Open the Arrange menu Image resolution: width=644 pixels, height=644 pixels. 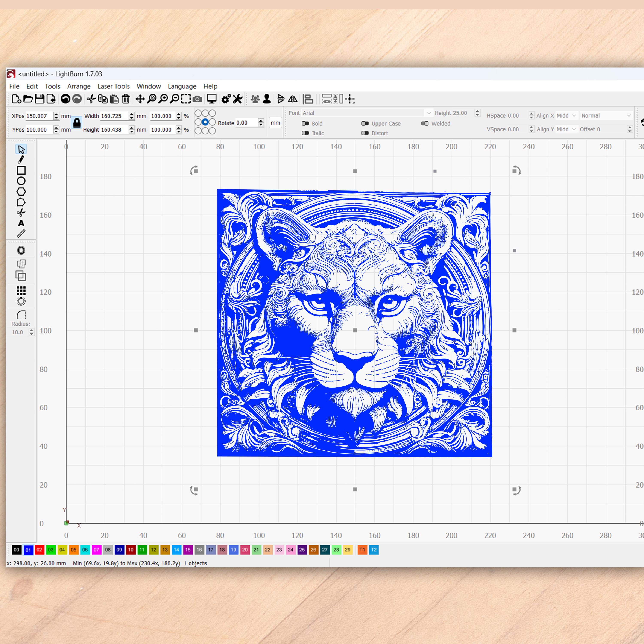(x=79, y=86)
